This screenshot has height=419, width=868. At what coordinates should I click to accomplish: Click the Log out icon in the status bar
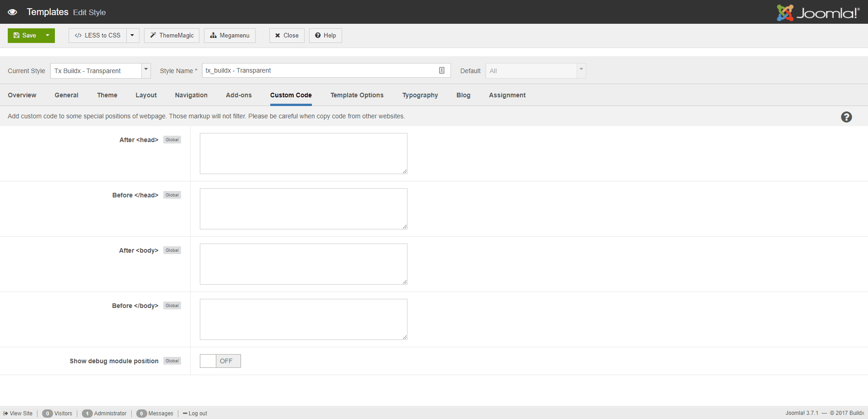point(185,413)
